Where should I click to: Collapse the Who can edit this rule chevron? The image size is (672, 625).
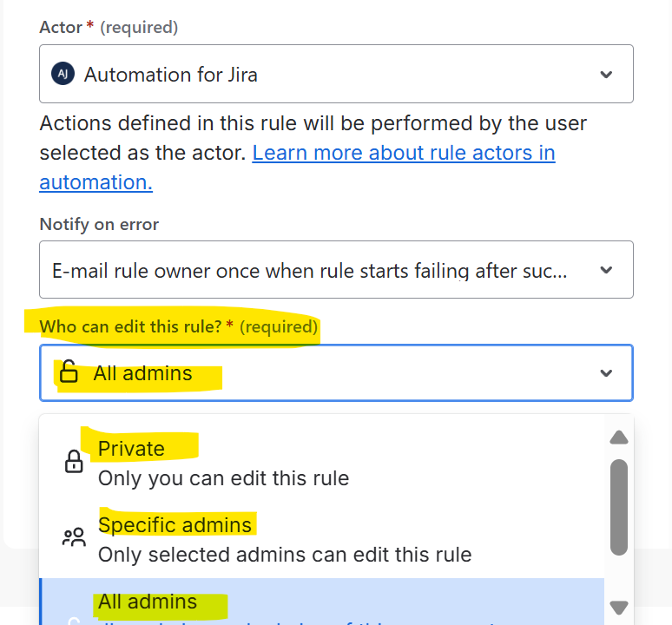pyautogui.click(x=606, y=373)
